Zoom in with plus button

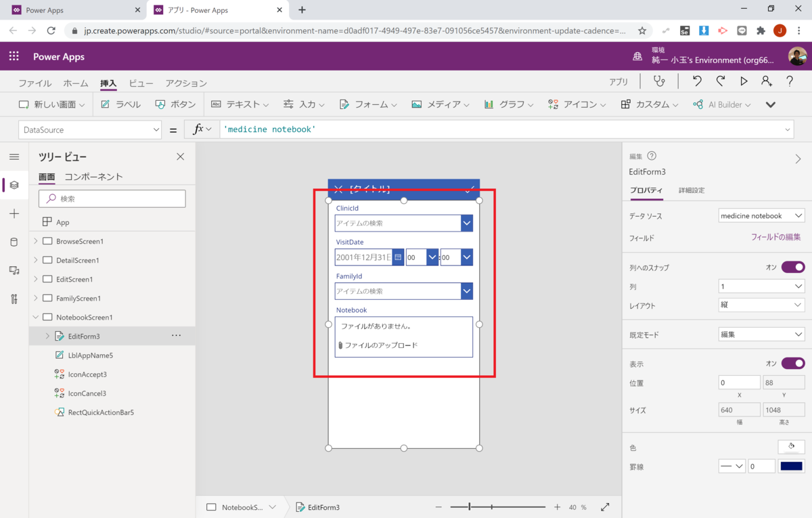point(557,507)
